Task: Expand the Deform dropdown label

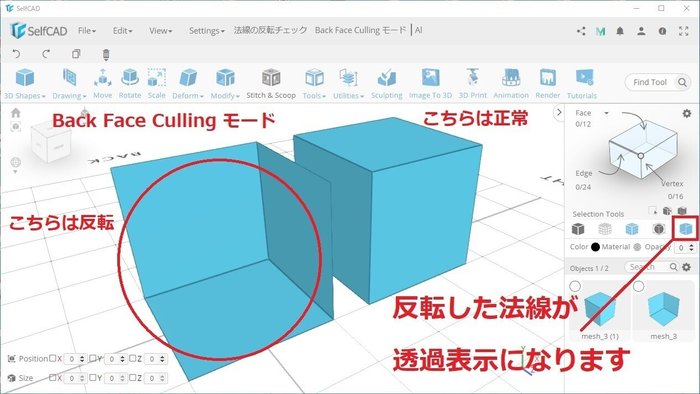Action: point(188,95)
